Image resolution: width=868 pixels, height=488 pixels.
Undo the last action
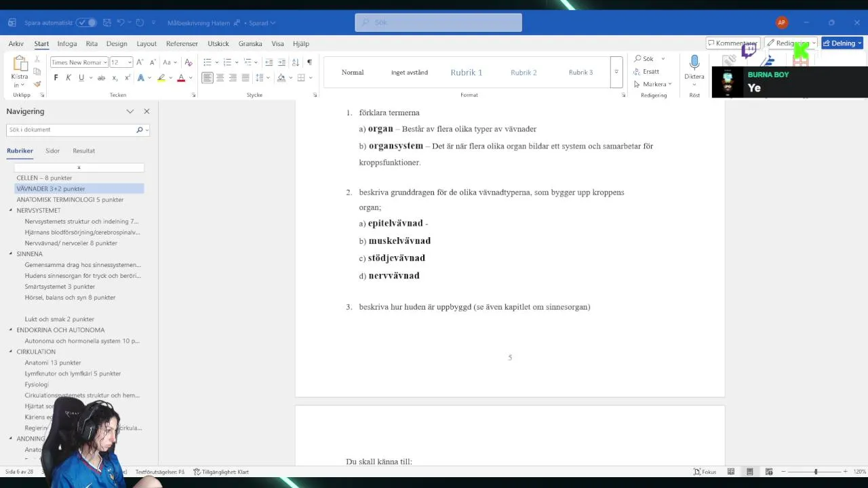tap(120, 22)
